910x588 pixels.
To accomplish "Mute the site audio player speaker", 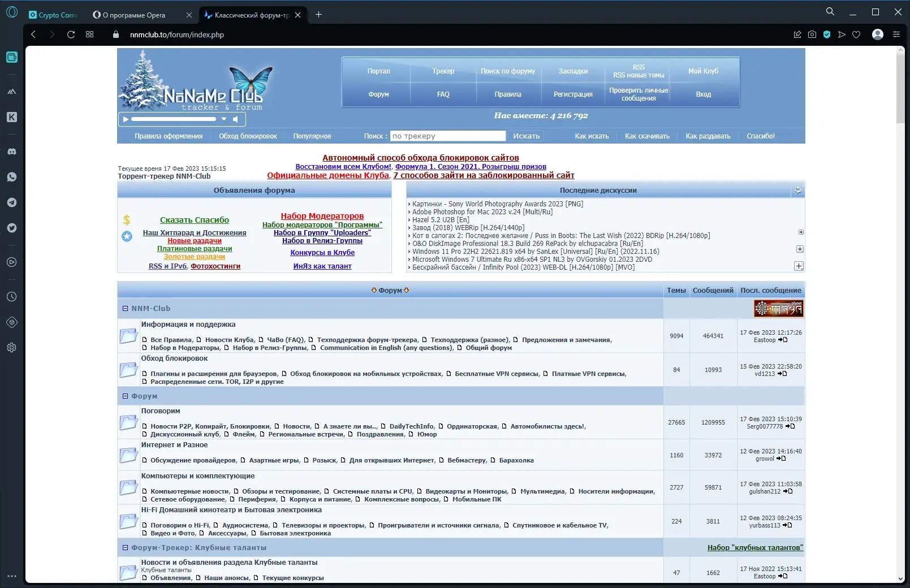I will (236, 119).
